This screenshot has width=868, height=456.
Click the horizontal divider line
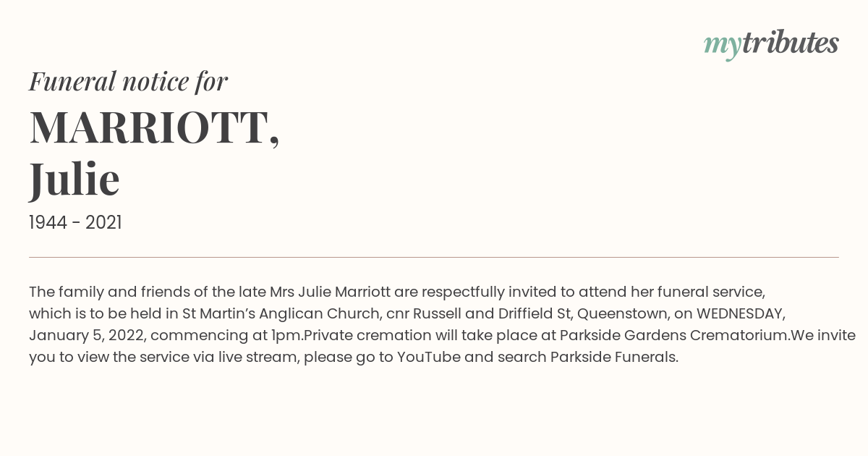tap(434, 257)
